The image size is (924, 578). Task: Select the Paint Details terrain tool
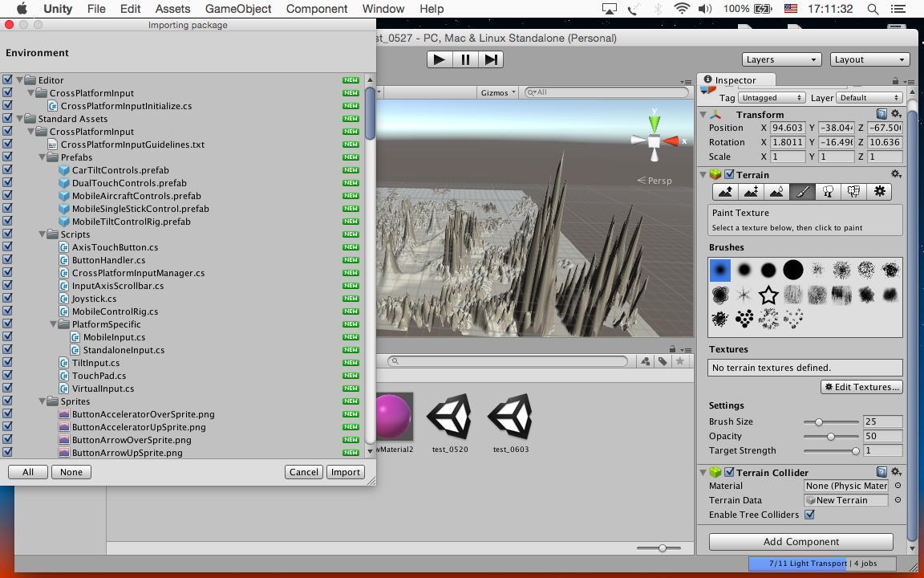point(853,192)
